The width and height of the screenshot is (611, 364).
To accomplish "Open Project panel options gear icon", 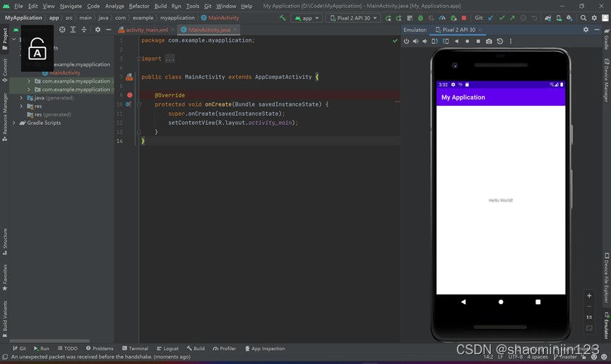I will [97, 30].
